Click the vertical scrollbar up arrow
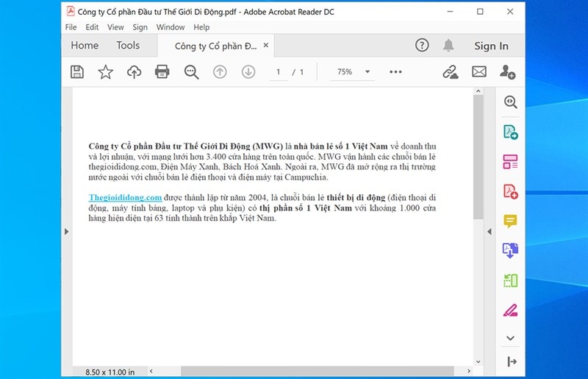The width and height of the screenshot is (588, 379). click(x=478, y=91)
